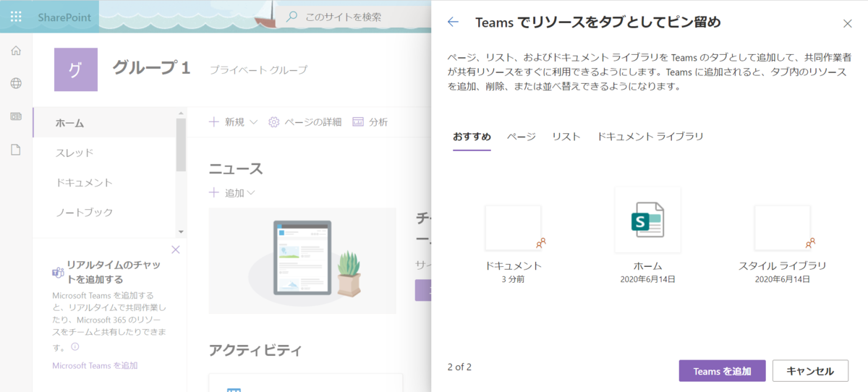The height and width of the screenshot is (392, 868).
Task: Click the Teams logo in the chat promo
Action: [58, 272]
